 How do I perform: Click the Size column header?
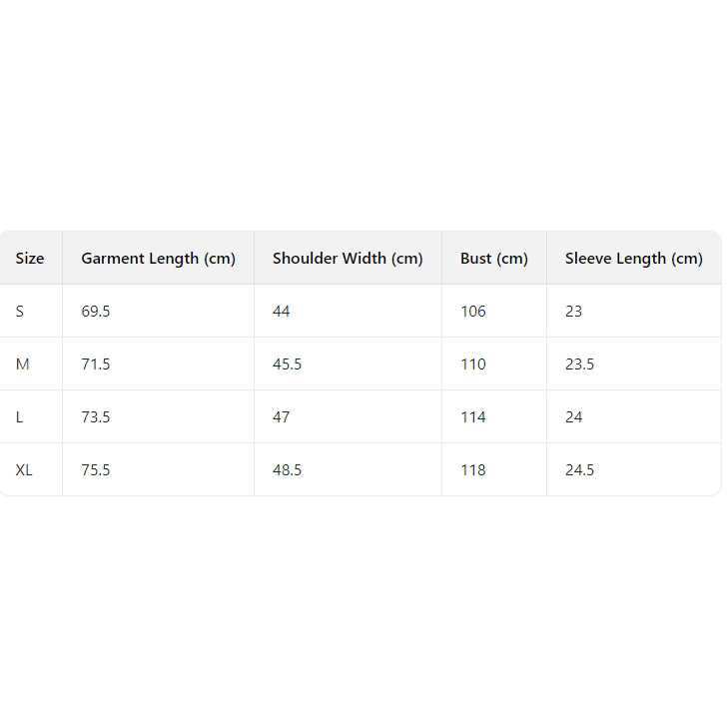pos(30,259)
